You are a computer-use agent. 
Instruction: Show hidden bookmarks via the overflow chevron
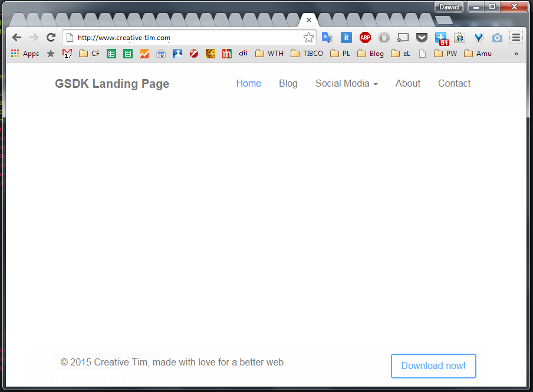(516, 54)
